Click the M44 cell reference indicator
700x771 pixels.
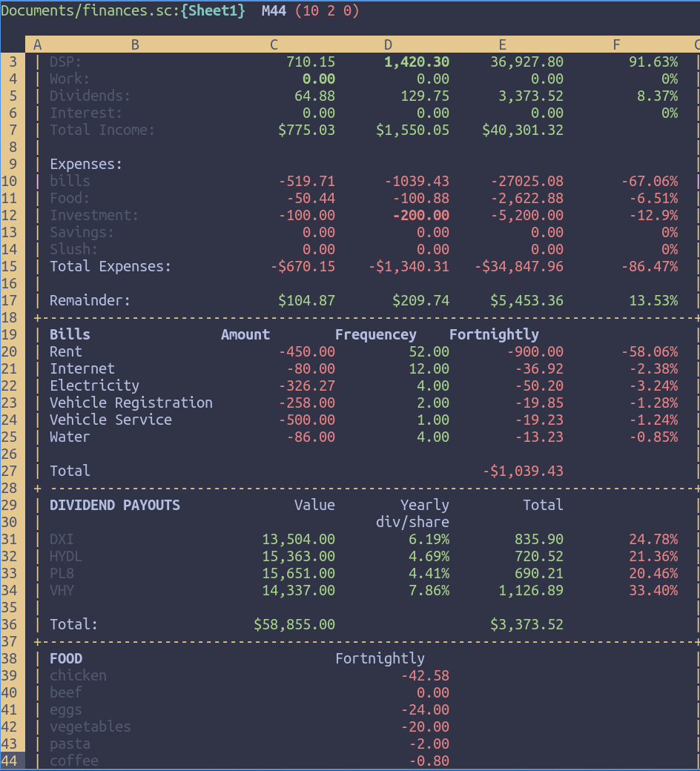[x=274, y=10]
